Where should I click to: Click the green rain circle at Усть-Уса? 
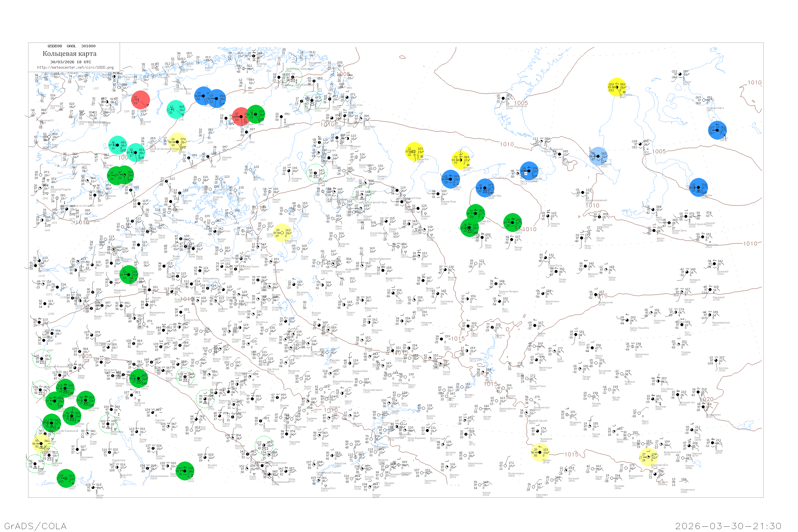(512, 223)
